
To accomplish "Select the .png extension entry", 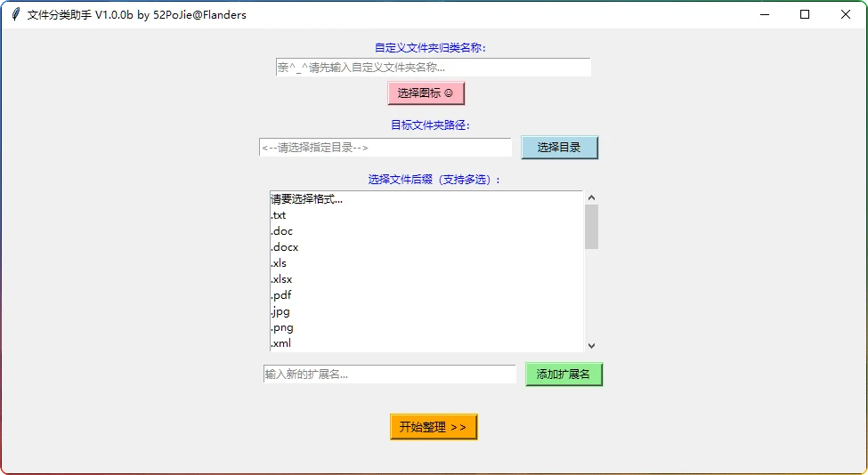I will (426, 328).
